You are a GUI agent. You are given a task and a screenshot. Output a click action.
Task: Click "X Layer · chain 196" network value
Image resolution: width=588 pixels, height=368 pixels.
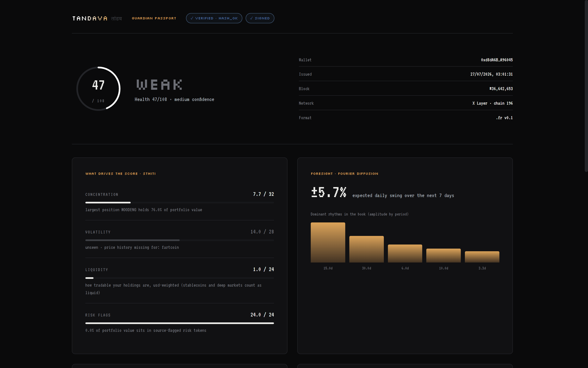click(x=492, y=103)
